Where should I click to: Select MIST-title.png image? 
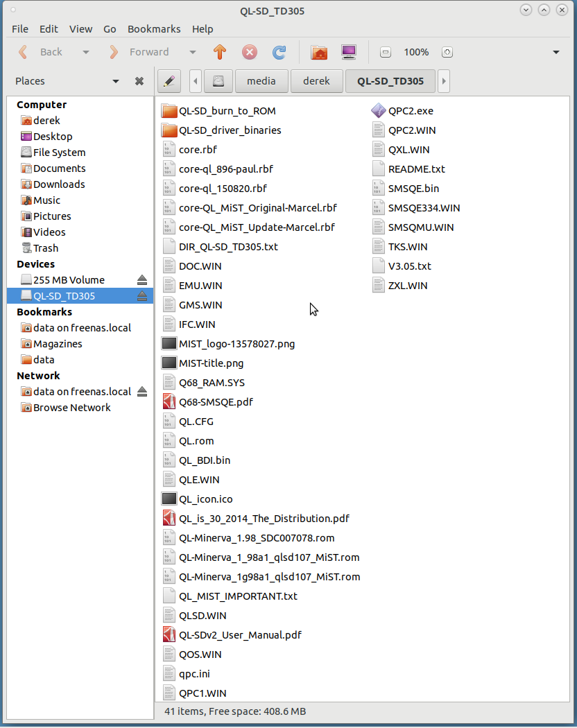coord(203,363)
